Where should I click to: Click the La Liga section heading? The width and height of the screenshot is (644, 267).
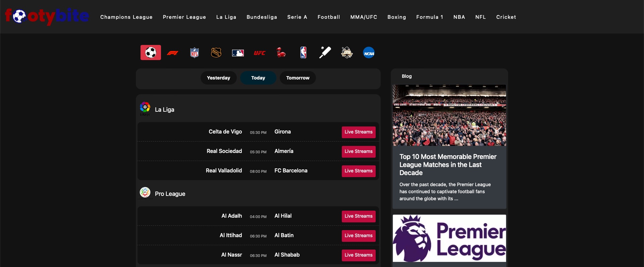[x=164, y=110]
